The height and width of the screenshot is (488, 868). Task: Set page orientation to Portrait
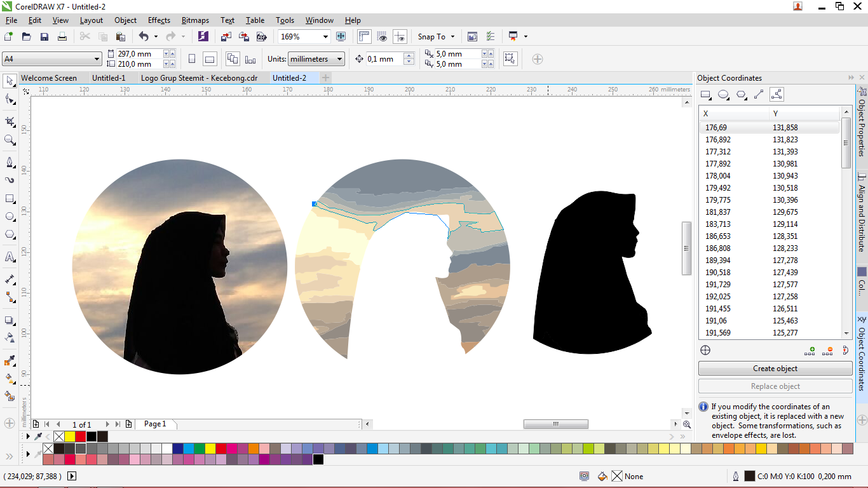tap(192, 59)
